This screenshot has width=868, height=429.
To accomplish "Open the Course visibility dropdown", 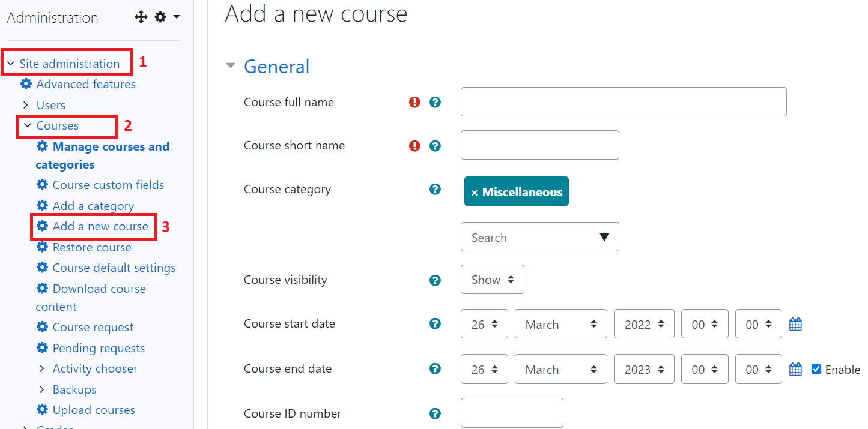I will pyautogui.click(x=492, y=279).
